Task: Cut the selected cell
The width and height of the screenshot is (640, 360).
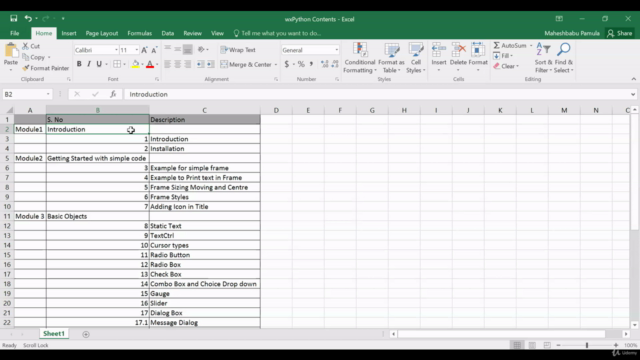Action: [31, 46]
